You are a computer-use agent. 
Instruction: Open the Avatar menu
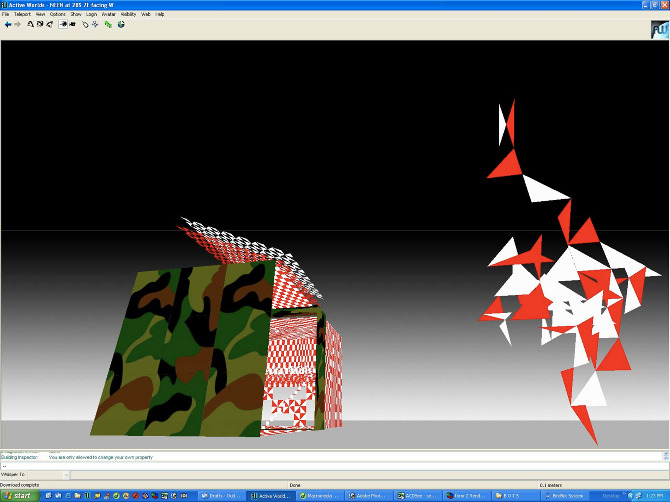[108, 15]
